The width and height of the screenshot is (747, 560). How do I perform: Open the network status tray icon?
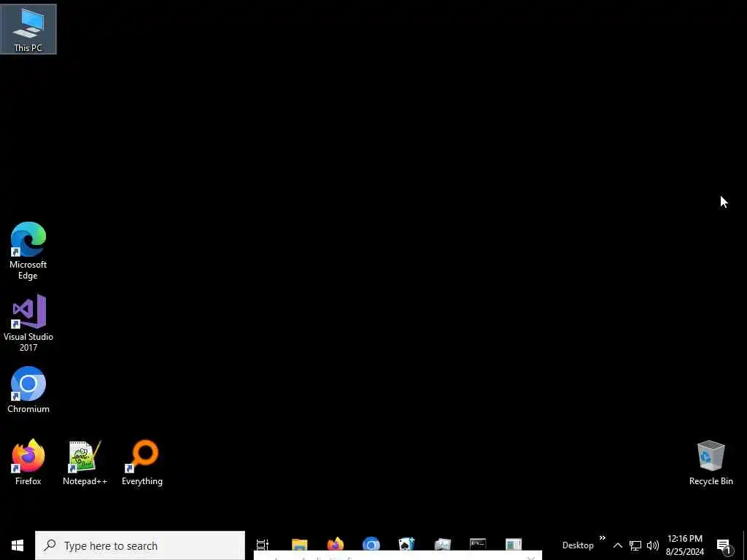(x=635, y=545)
